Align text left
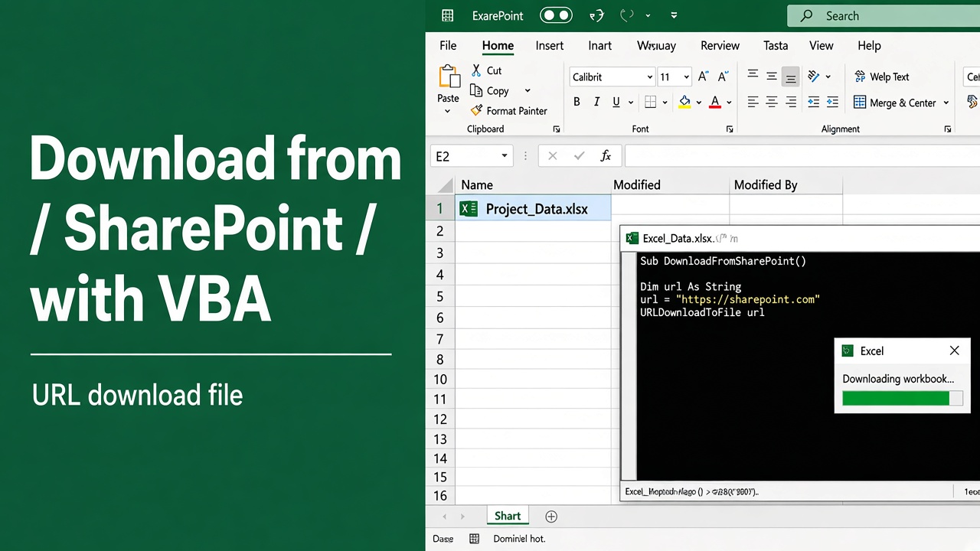Viewport: 980px width, 551px height. pyautogui.click(x=753, y=102)
